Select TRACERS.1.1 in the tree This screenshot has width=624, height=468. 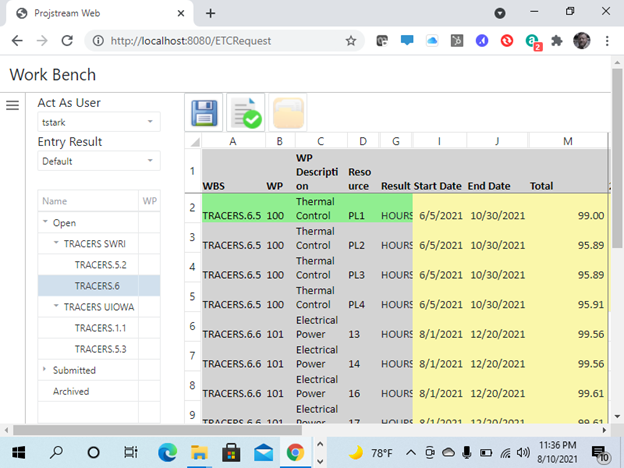[x=100, y=328]
